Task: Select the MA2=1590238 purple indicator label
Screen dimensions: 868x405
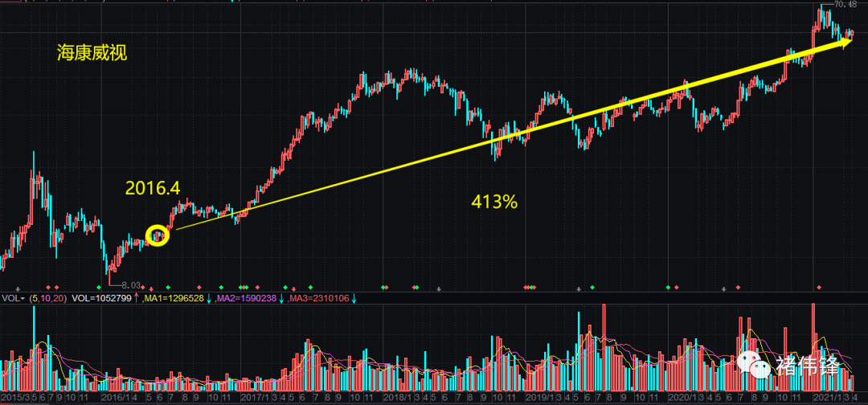Action: tap(245, 298)
